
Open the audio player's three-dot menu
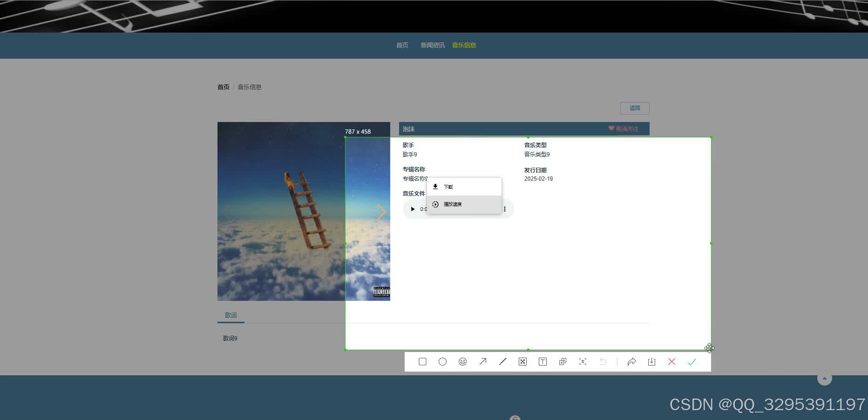pos(504,209)
